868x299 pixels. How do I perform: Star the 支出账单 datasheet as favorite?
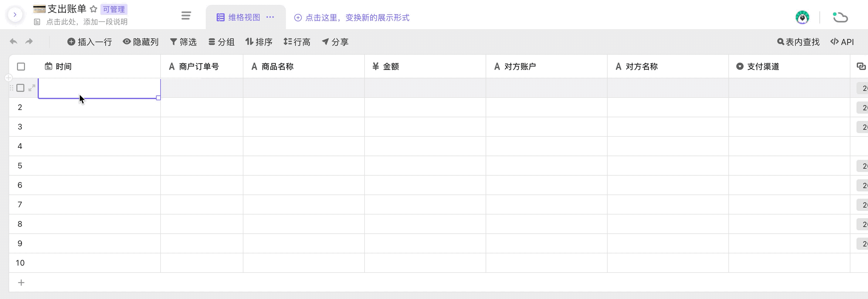click(x=94, y=9)
